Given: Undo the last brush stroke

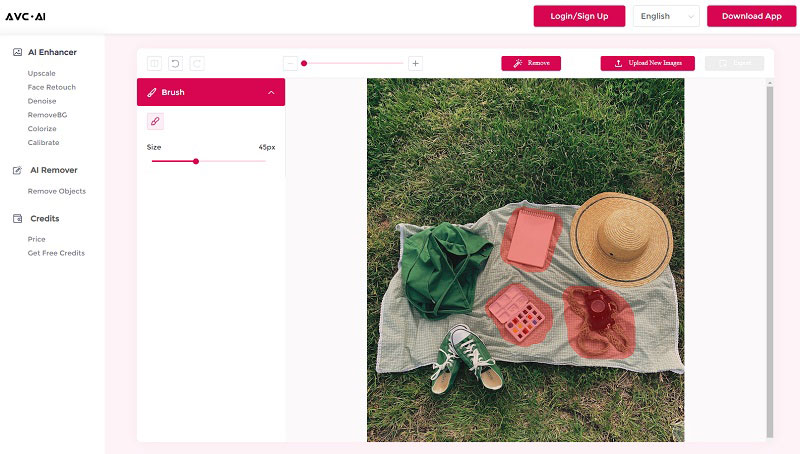Looking at the screenshot, I should (x=176, y=63).
